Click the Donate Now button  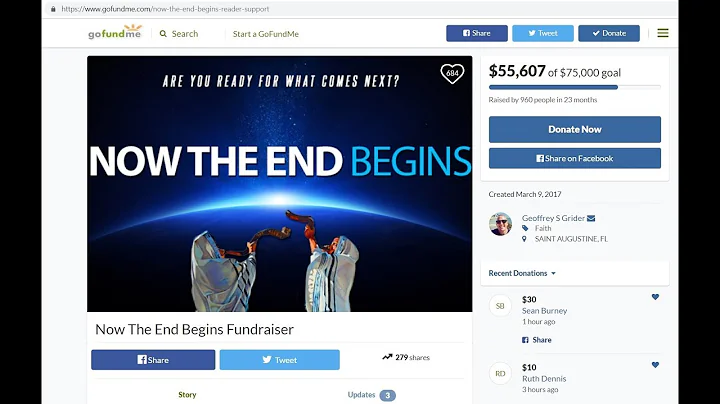pos(574,129)
